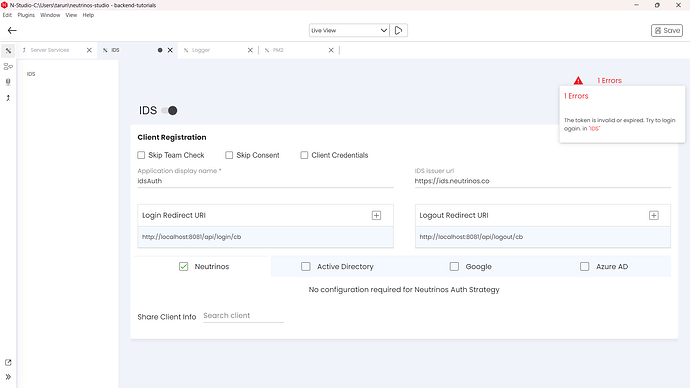Click the fourth sidebar icon below the microphone
This screenshot has width=690, height=388.
(x=8, y=98)
